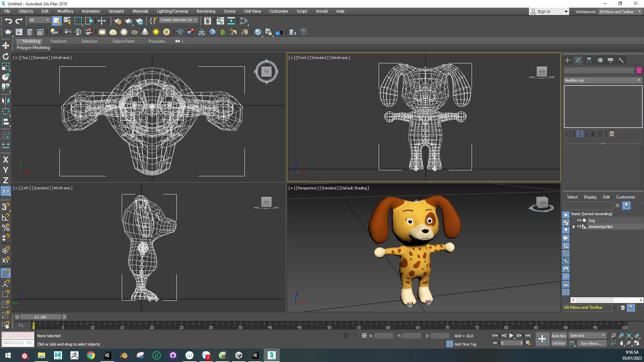Open Customize menu in Scene Explorer
This screenshot has height=362, width=644.
[x=625, y=197]
